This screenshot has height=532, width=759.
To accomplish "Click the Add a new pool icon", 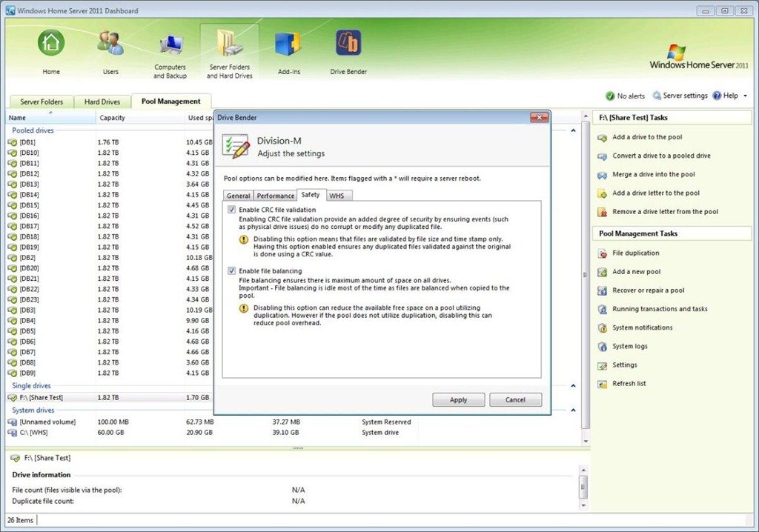I will tap(602, 273).
